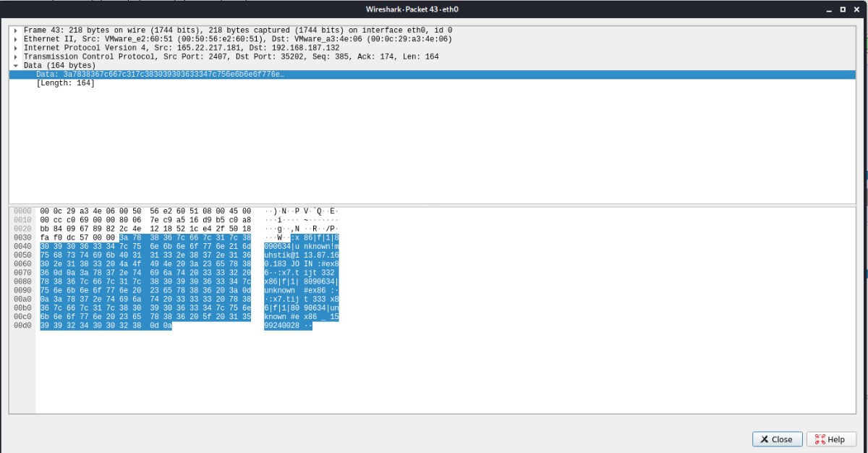The height and width of the screenshot is (453, 868).
Task: Collapse the Data (164 bytes) row
Action: coord(15,65)
